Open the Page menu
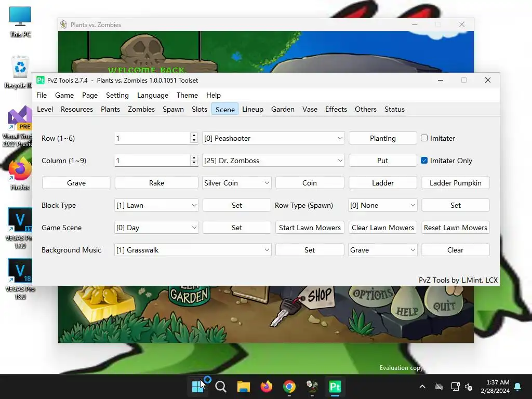This screenshot has width=532, height=399. point(90,96)
